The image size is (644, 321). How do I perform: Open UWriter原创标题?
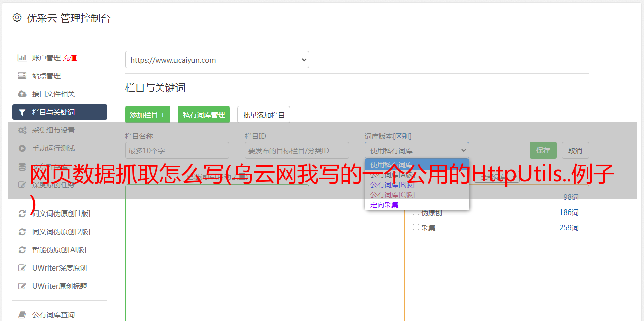pyautogui.click(x=60, y=286)
